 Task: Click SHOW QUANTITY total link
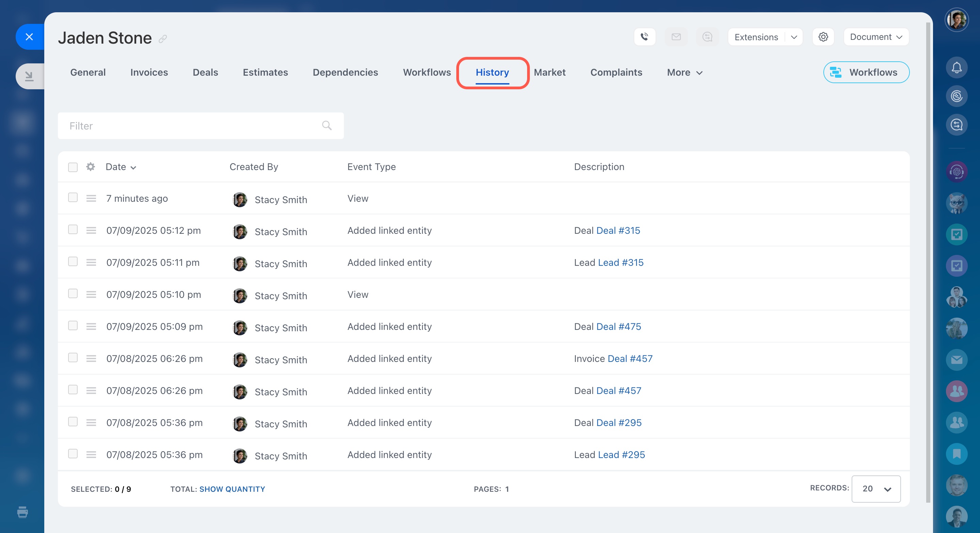(x=232, y=489)
